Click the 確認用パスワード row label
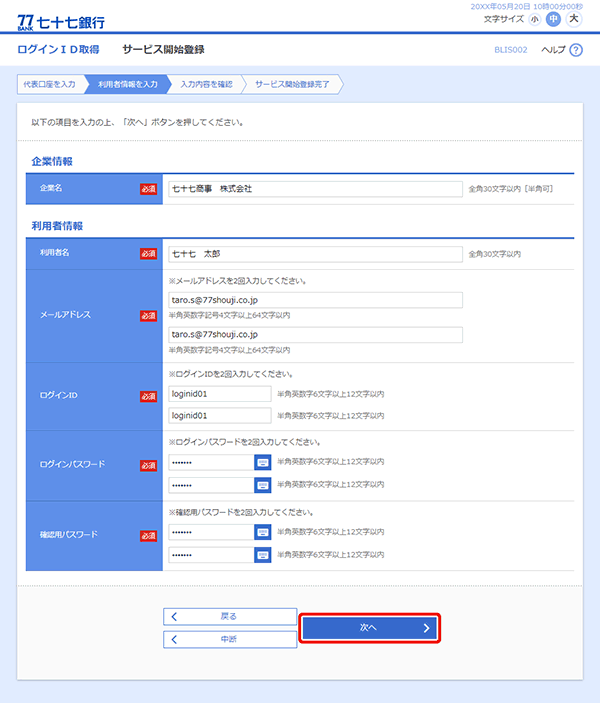 (69, 534)
